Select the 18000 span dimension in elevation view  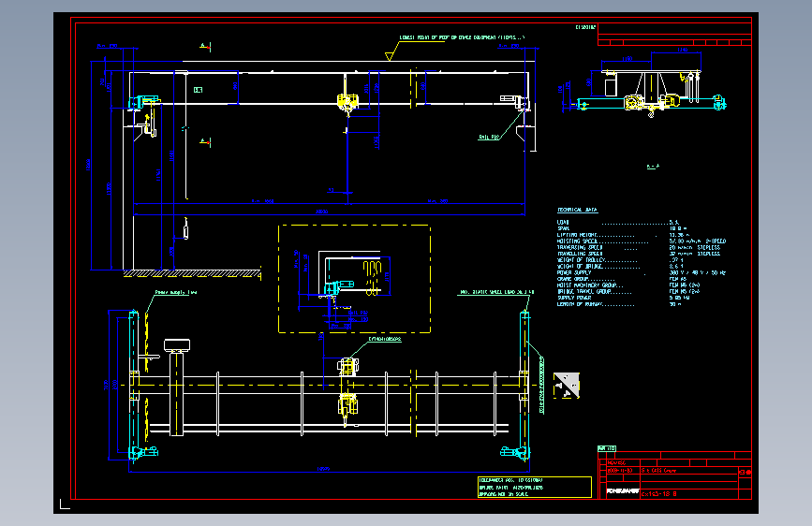321,212
